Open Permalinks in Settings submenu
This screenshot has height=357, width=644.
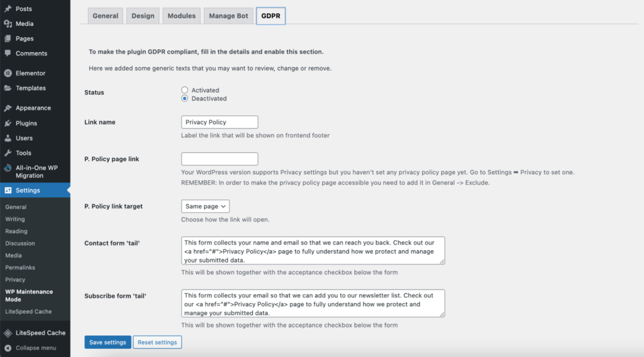[x=19, y=268]
